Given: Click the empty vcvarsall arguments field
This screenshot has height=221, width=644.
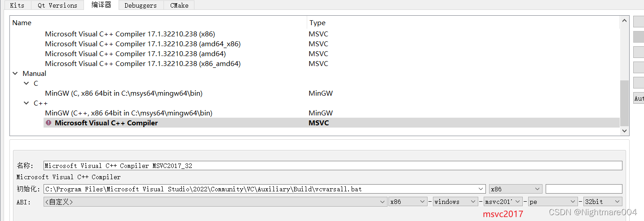Looking at the screenshot, I should 584,189.
